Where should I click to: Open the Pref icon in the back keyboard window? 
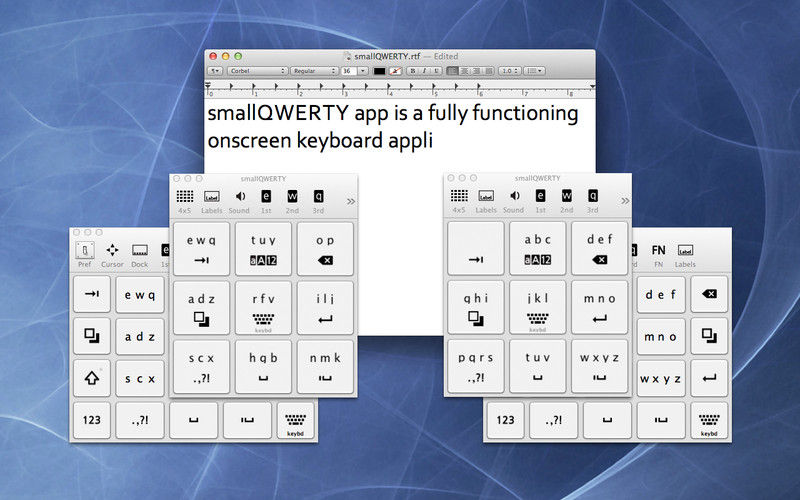coord(85,251)
